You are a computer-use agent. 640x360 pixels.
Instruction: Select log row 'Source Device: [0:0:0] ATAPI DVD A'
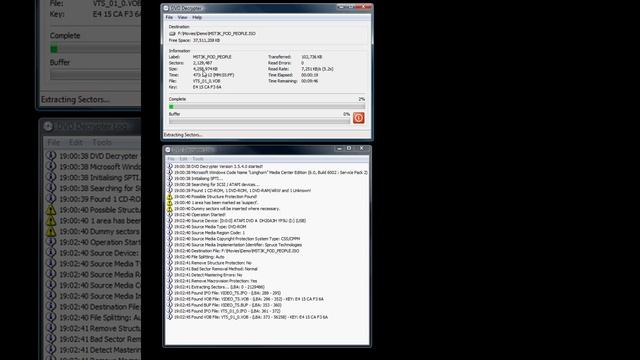click(x=240, y=221)
